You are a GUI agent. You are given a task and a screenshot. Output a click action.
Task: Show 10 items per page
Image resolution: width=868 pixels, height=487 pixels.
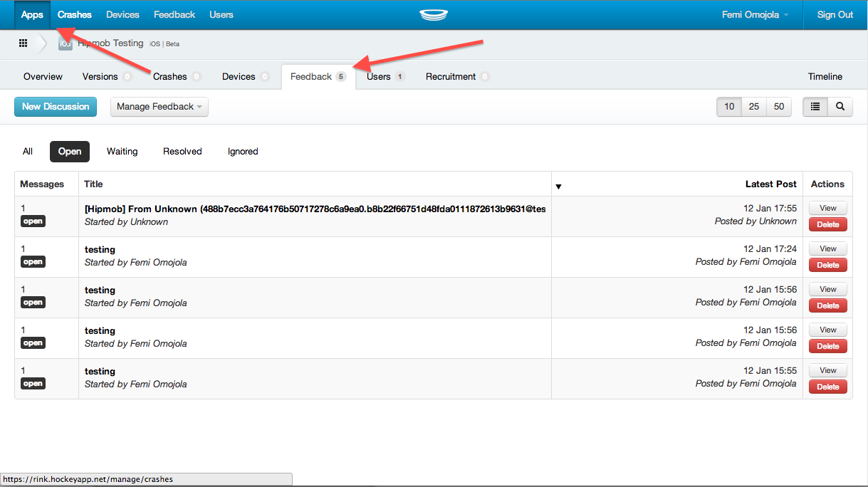pos(729,107)
